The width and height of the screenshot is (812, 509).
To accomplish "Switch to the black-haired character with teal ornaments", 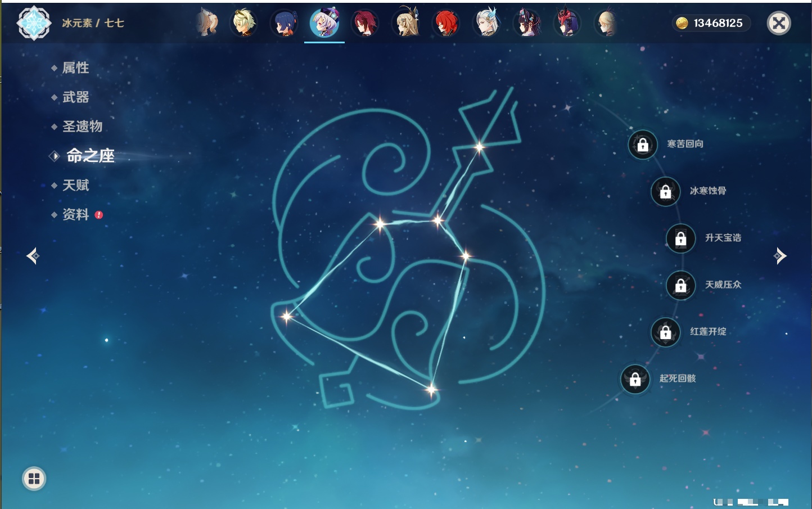I will pyautogui.click(x=527, y=23).
